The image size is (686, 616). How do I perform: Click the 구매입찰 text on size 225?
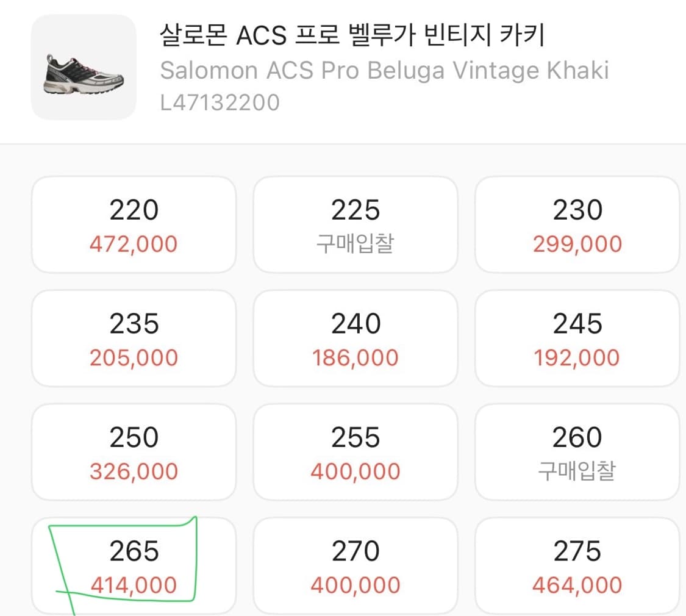(356, 242)
